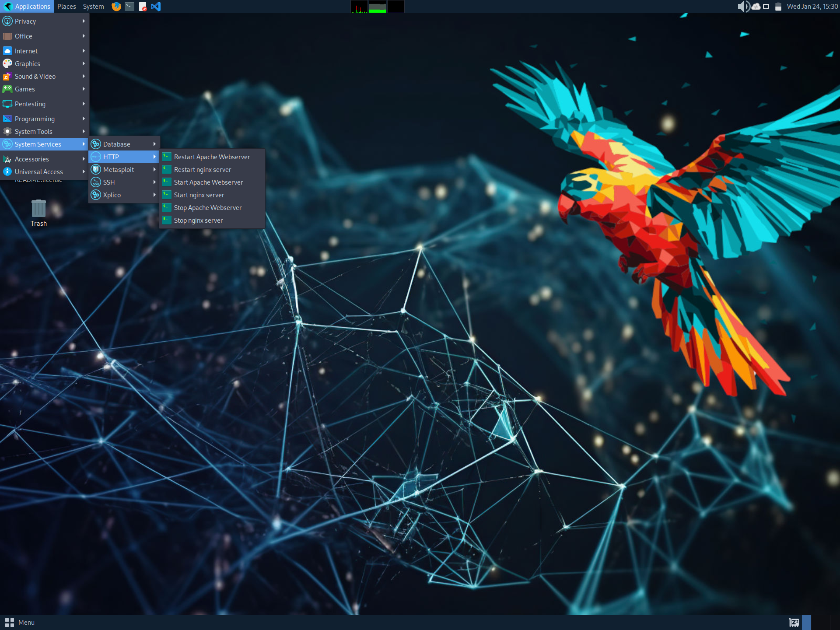Expand the Graphics category
Viewport: 840px width, 630px height.
[x=44, y=63]
